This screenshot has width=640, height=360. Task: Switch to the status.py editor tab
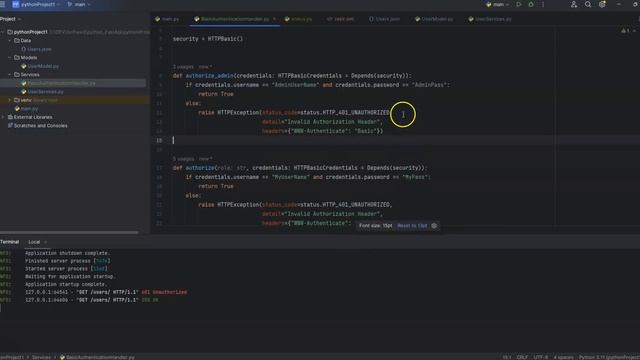pos(299,19)
